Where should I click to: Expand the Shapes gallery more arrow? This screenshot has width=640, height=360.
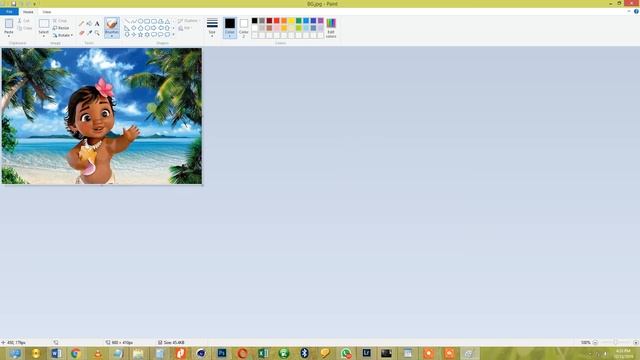pyautogui.click(x=173, y=35)
